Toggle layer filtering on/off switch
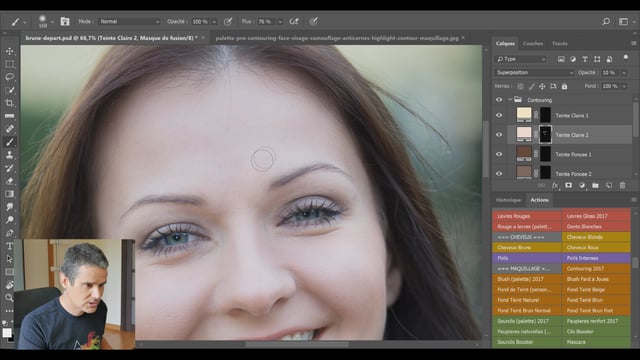640x360 pixels. [x=626, y=58]
